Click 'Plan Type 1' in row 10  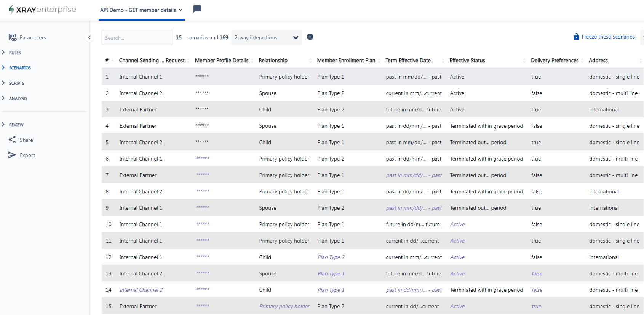(331, 224)
